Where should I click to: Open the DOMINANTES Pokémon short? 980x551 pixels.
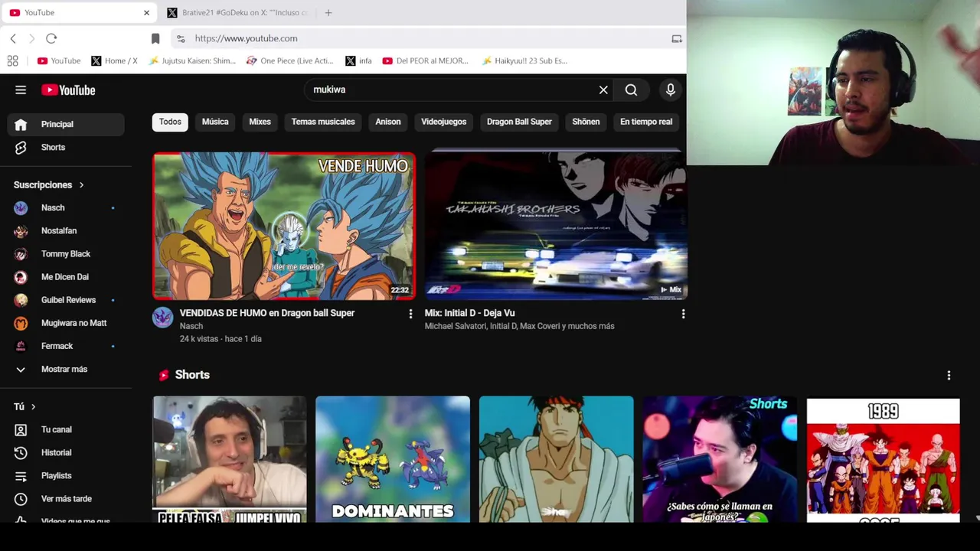[393, 459]
